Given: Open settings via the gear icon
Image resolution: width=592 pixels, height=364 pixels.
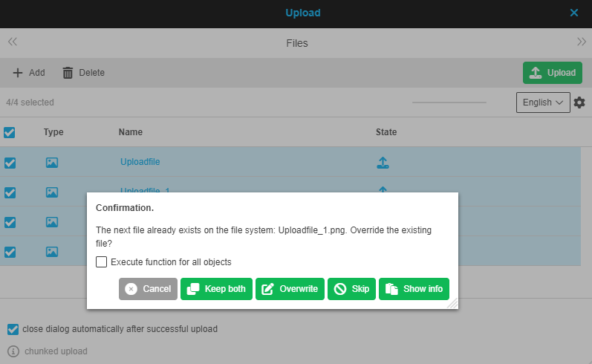Looking at the screenshot, I should (579, 103).
